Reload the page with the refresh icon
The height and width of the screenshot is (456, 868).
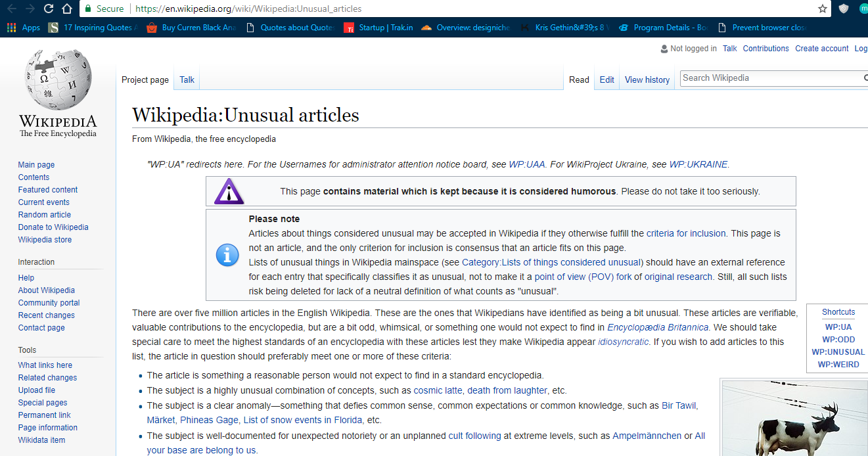pos(49,9)
